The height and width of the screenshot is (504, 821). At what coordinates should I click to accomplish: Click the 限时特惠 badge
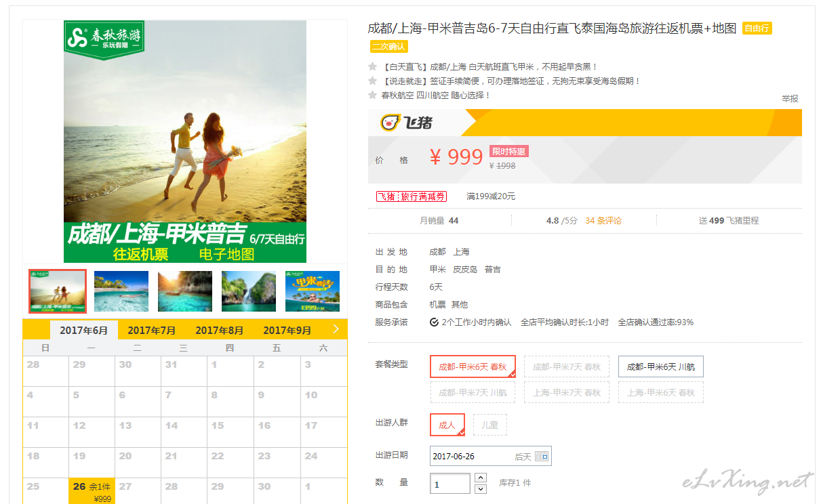point(509,151)
